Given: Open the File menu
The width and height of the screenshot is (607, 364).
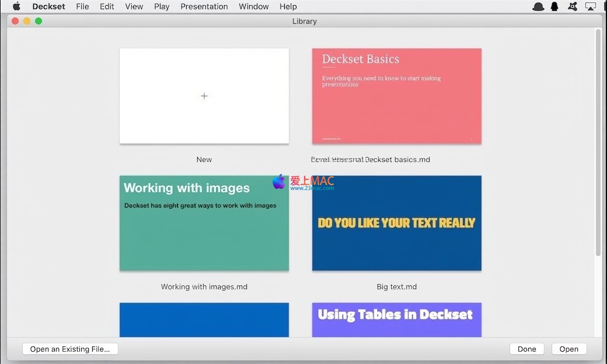Looking at the screenshot, I should (x=82, y=6).
